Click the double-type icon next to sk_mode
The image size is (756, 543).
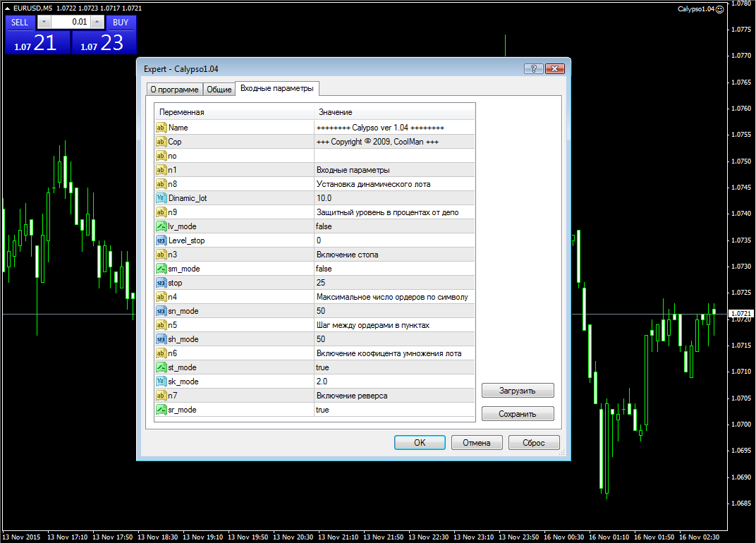[x=161, y=382]
